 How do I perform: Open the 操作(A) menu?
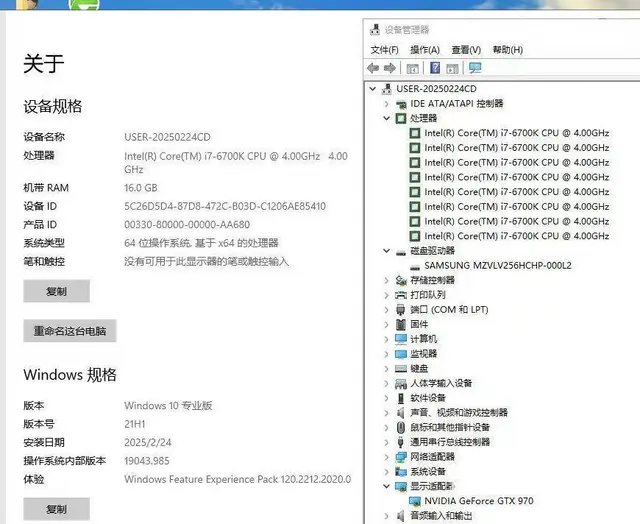tap(425, 50)
